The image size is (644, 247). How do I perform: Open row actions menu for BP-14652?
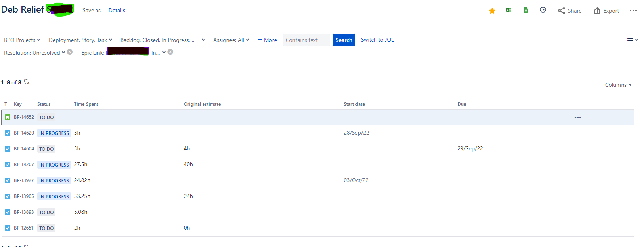(578, 118)
